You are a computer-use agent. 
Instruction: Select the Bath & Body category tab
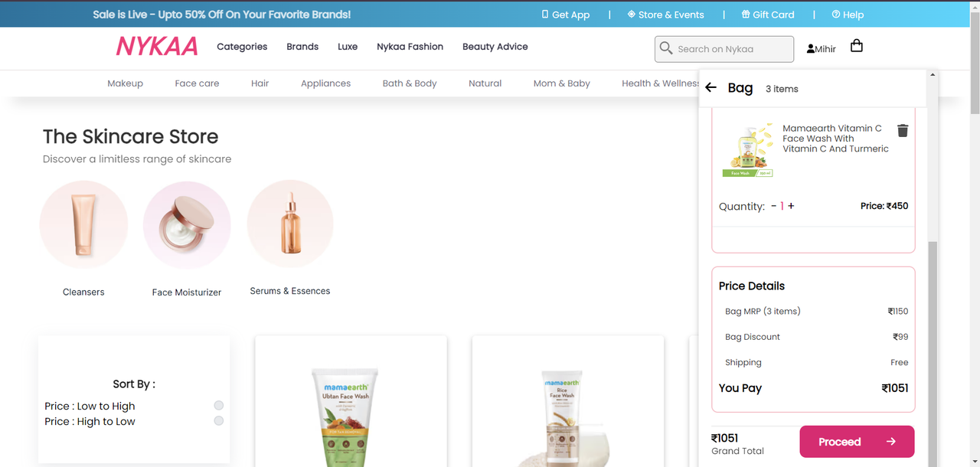410,83
